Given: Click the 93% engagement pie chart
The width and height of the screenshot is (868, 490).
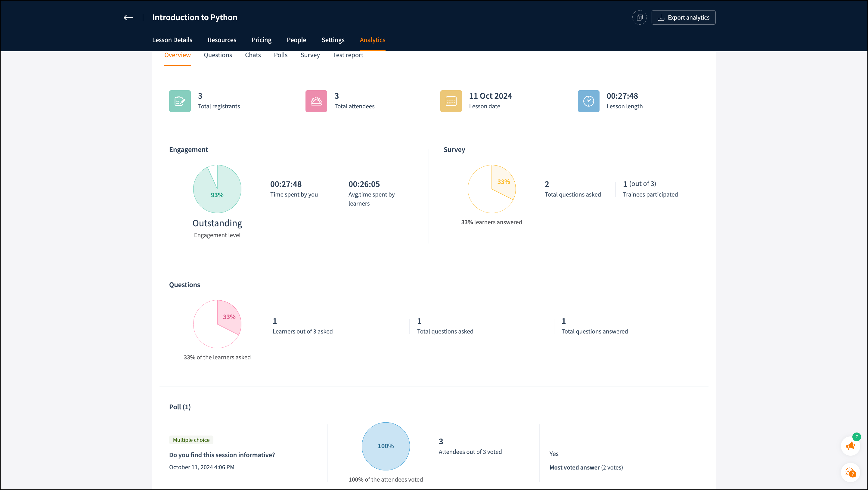Looking at the screenshot, I should pos(217,189).
